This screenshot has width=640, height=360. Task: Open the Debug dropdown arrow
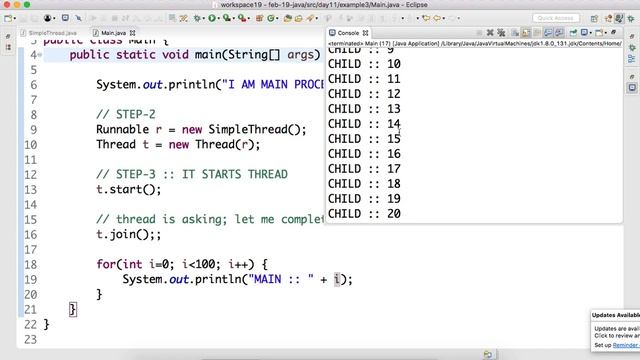pos(204,18)
